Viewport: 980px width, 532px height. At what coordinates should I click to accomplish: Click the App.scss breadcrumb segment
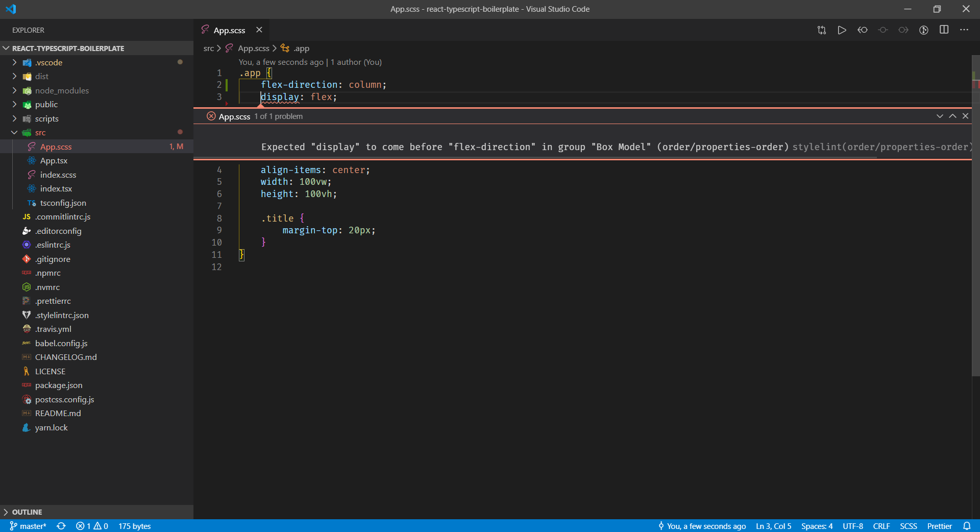tap(248, 48)
